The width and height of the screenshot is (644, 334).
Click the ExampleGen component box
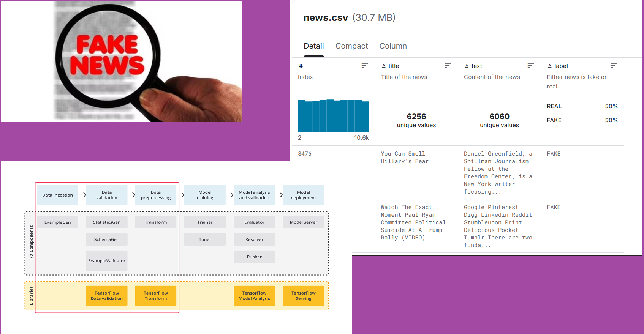click(57, 222)
